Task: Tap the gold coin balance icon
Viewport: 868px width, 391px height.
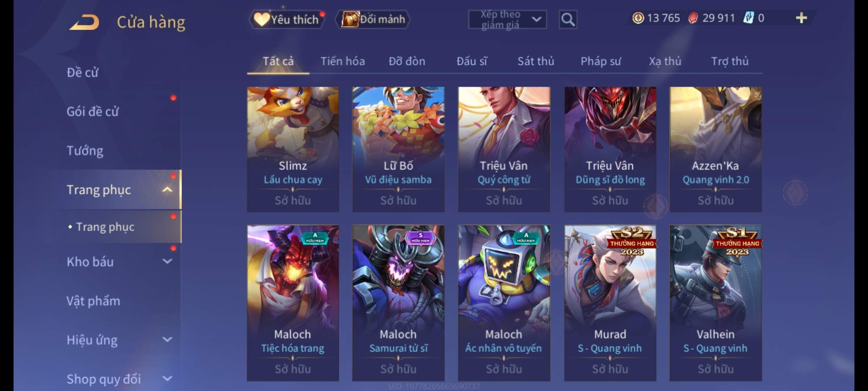Action: [638, 18]
